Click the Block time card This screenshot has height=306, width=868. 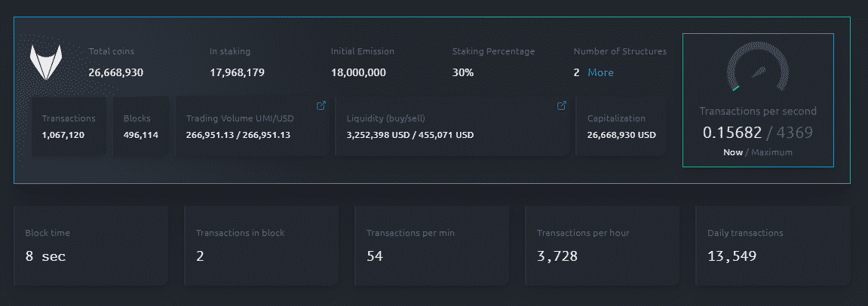[x=91, y=246]
